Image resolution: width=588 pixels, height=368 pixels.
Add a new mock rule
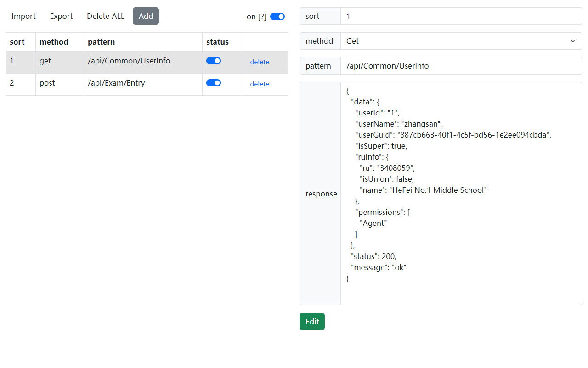tap(146, 16)
